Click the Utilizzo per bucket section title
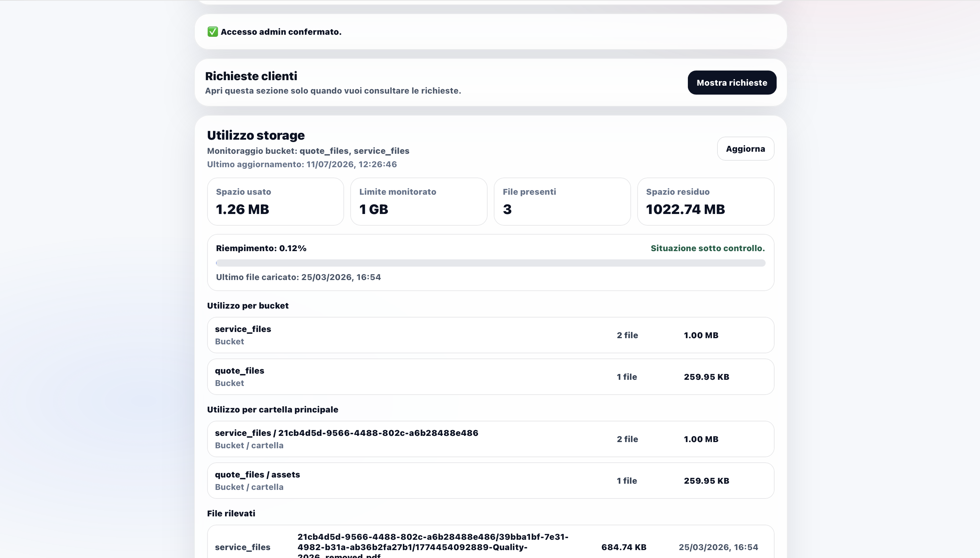This screenshot has height=558, width=980. (248, 306)
